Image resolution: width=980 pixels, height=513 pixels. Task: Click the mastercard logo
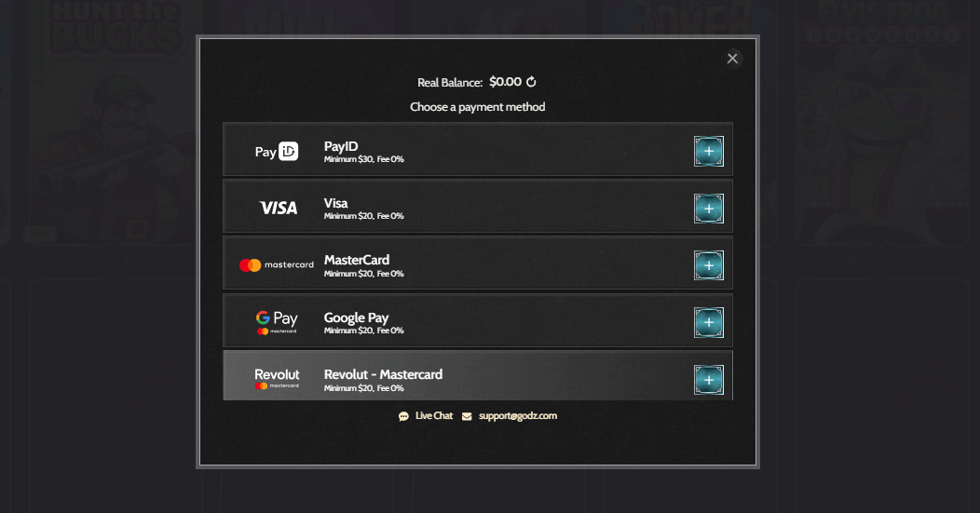(x=277, y=265)
